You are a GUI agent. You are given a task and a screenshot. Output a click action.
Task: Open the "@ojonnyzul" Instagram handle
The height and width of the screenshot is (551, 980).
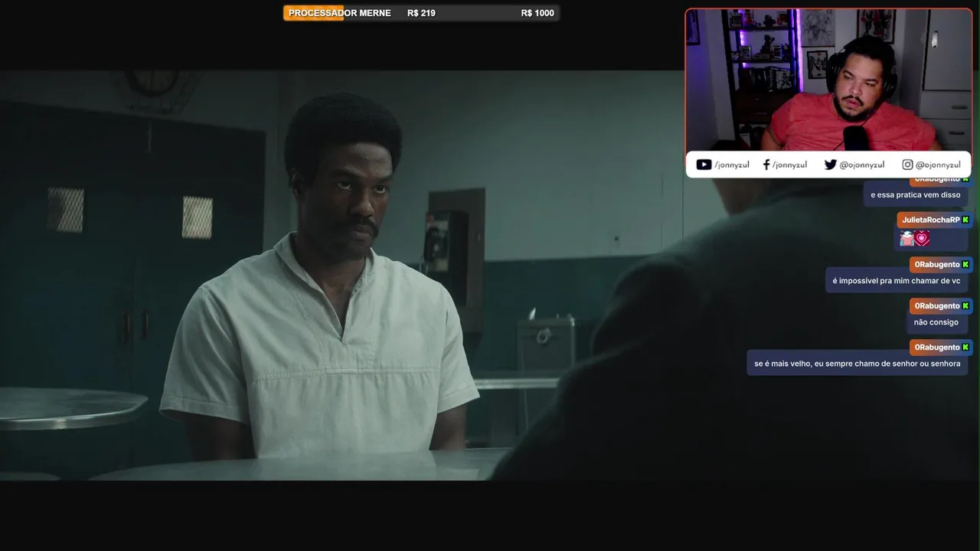pos(938,165)
